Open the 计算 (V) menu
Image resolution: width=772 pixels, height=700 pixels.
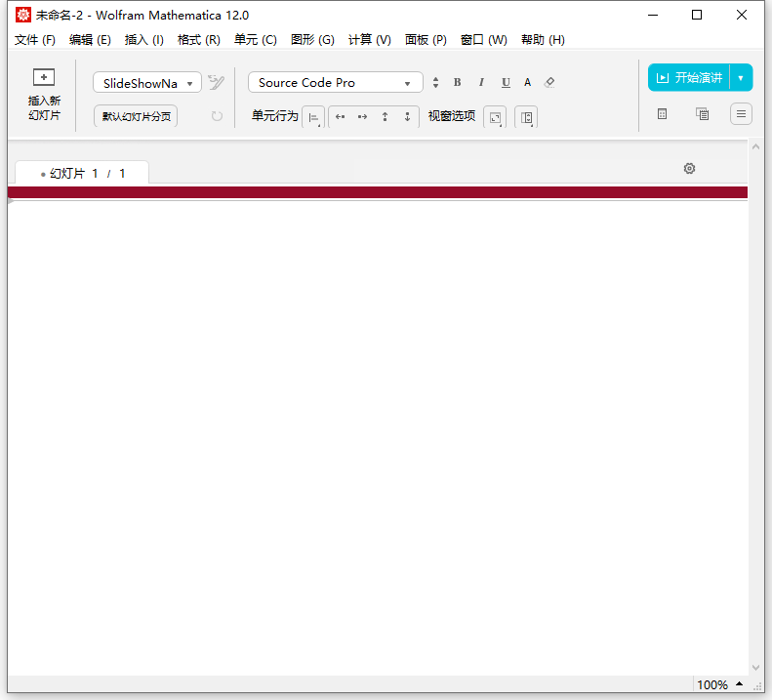coord(369,40)
